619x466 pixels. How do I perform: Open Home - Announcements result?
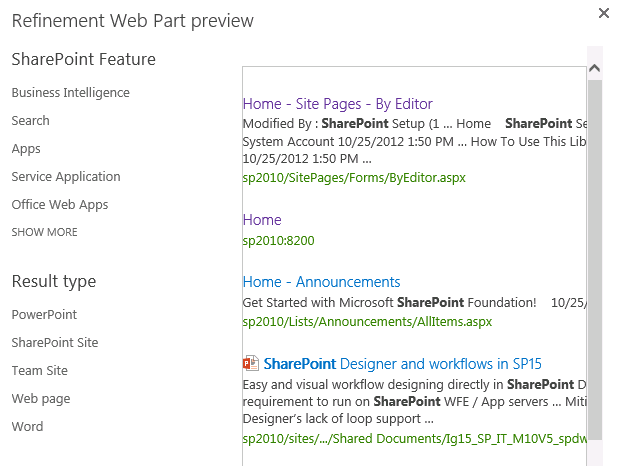pyautogui.click(x=321, y=282)
